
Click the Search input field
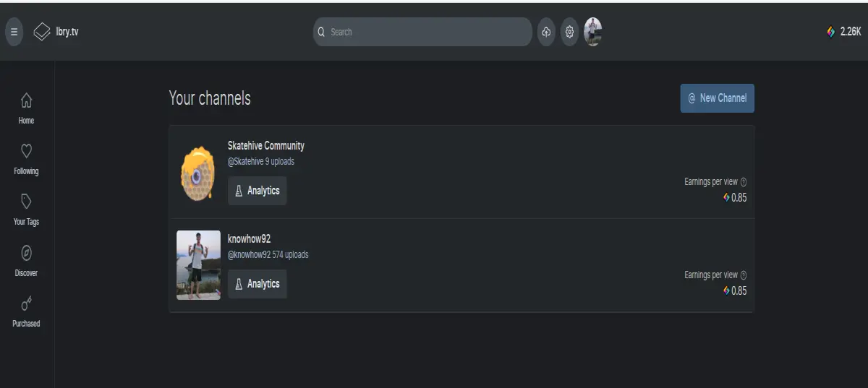(423, 32)
